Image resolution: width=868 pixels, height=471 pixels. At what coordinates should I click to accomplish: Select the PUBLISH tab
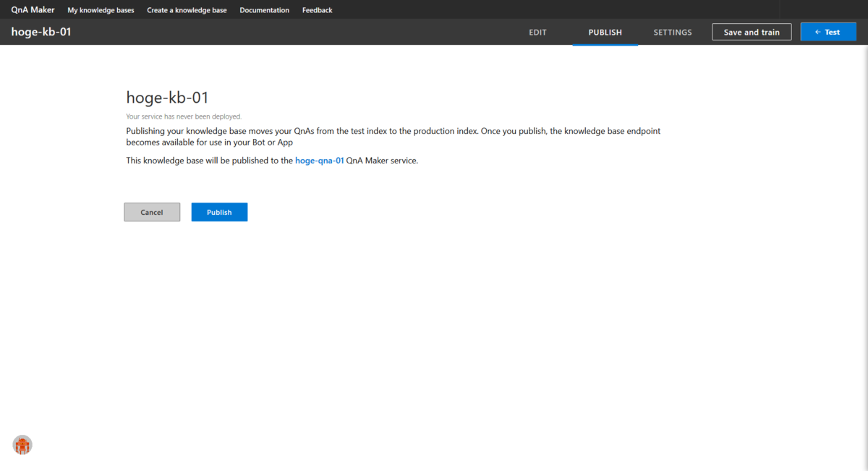click(x=605, y=33)
